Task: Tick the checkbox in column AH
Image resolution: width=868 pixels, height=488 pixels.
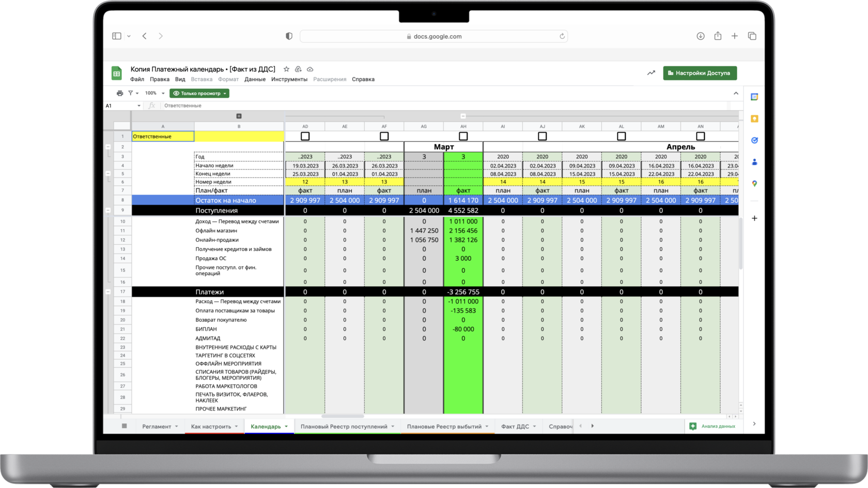Action: (x=463, y=136)
